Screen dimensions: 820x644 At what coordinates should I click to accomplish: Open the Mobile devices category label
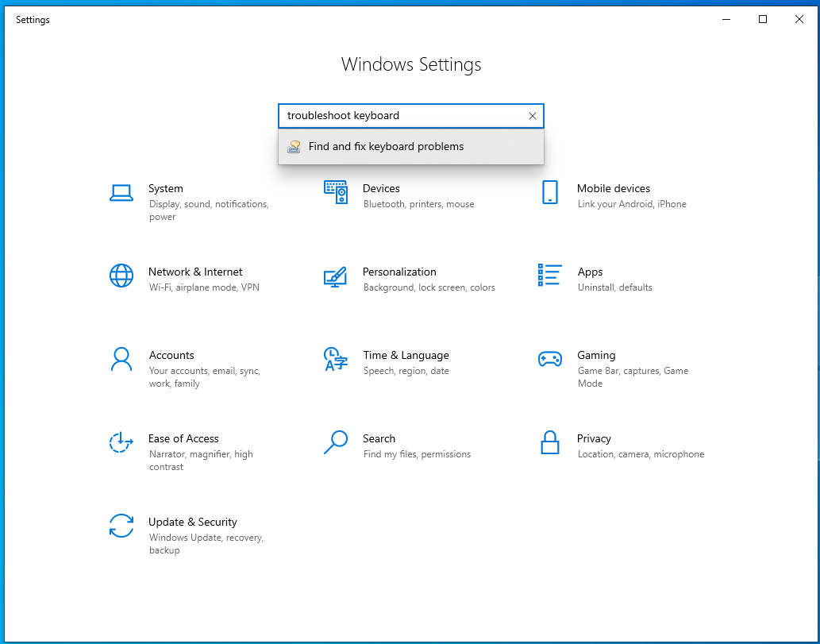(614, 188)
